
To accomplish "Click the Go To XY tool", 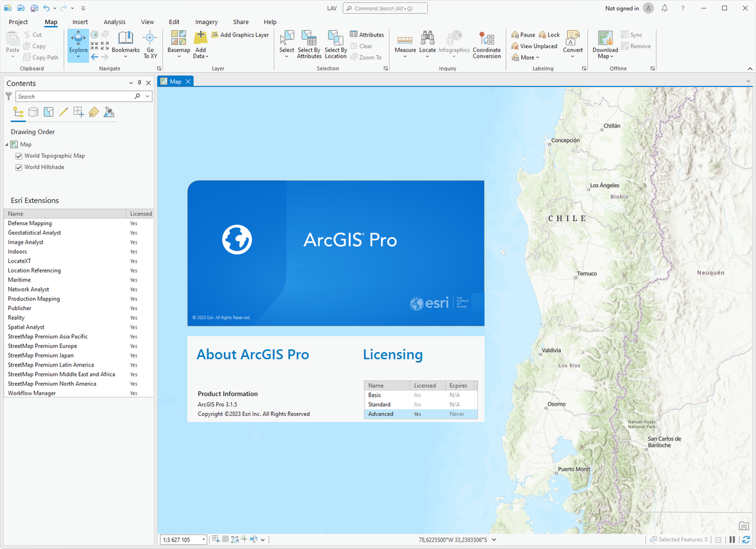I will (x=150, y=45).
